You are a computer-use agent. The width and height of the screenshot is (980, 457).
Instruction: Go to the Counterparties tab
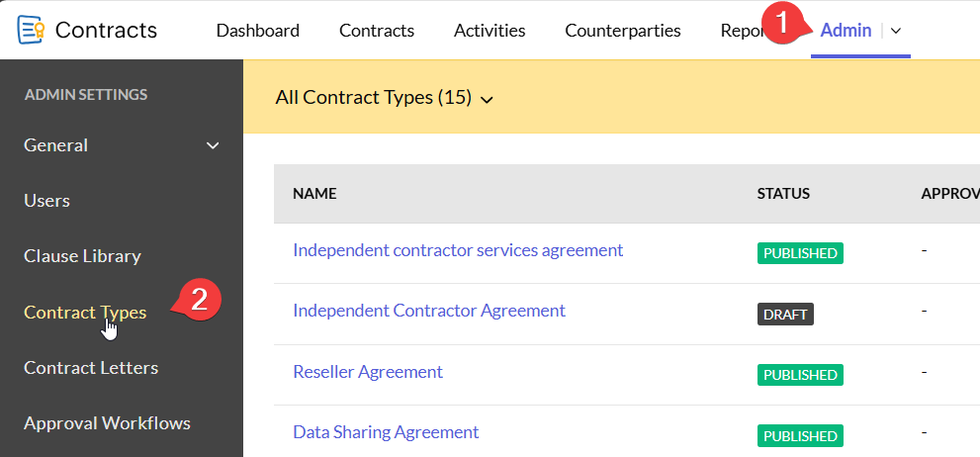click(622, 31)
